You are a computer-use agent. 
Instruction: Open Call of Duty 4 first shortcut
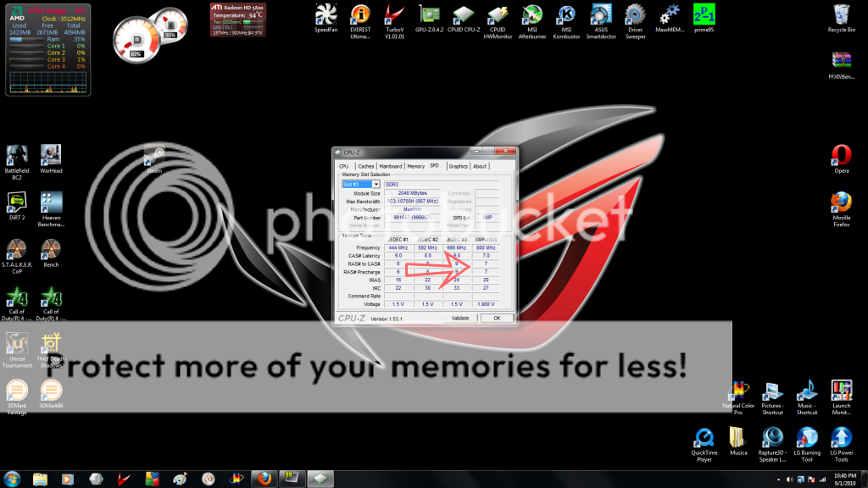(x=17, y=303)
